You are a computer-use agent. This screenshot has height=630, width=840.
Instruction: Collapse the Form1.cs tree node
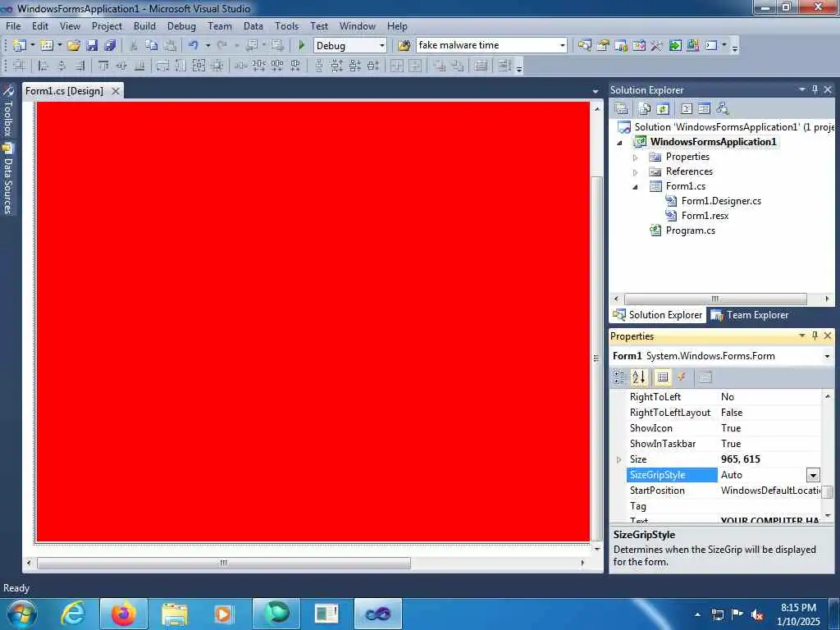(636, 187)
